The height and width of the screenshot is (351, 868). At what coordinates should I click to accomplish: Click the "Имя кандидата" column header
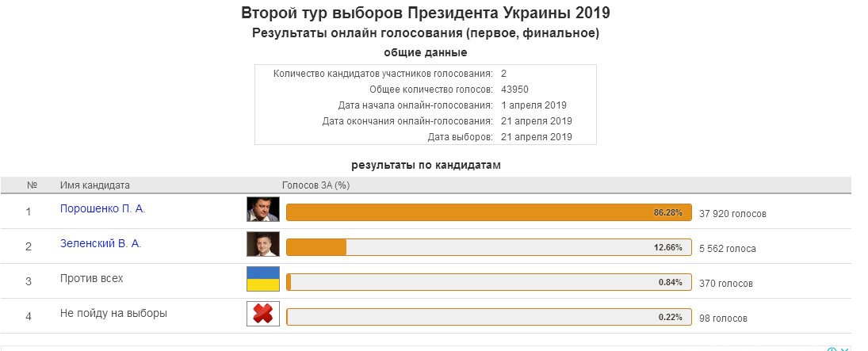94,185
